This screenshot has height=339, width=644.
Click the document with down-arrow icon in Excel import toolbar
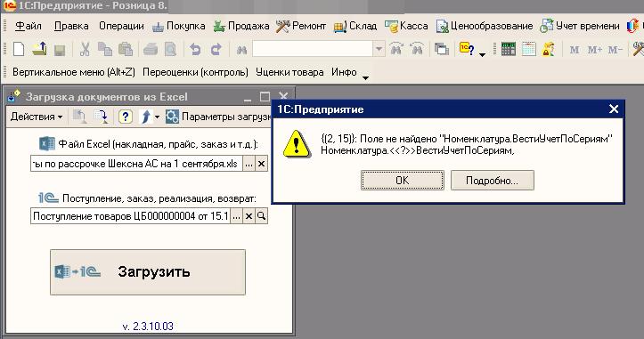click(x=101, y=117)
